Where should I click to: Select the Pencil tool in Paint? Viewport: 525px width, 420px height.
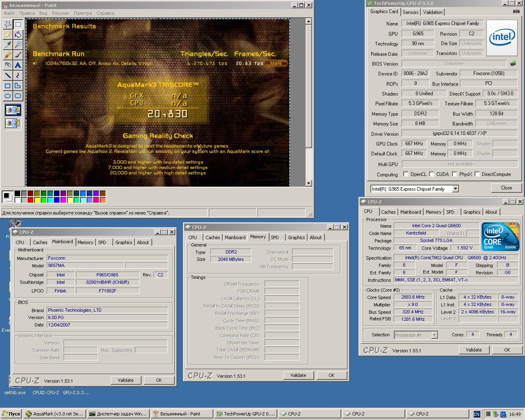click(8, 55)
